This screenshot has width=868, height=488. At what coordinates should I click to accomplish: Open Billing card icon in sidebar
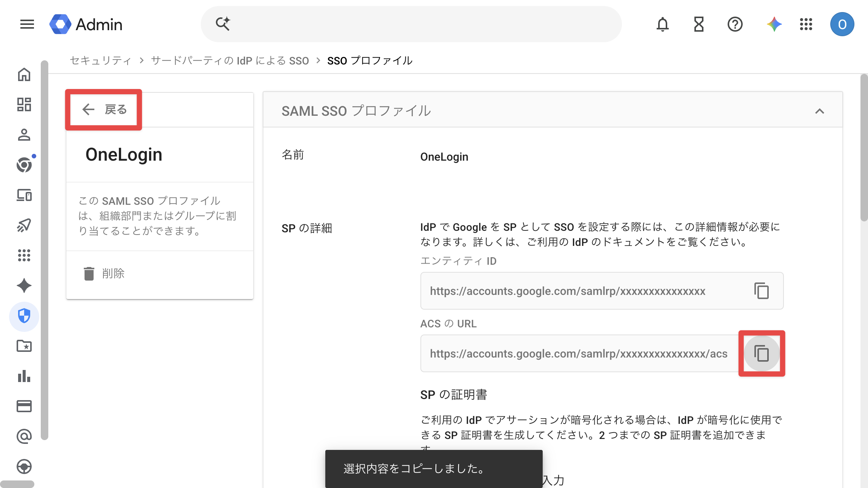(24, 406)
